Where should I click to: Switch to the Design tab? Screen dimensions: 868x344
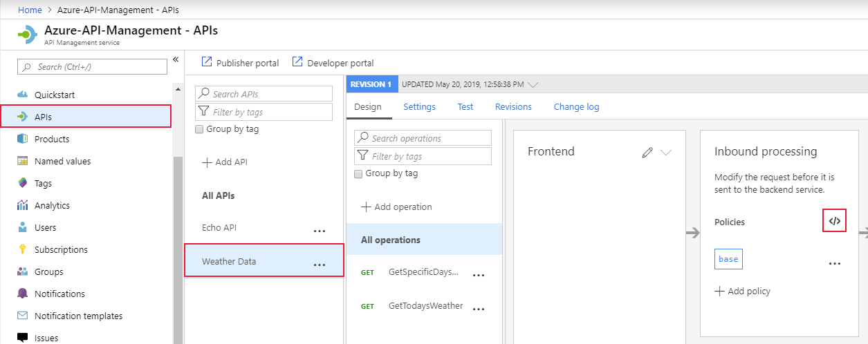click(x=368, y=107)
